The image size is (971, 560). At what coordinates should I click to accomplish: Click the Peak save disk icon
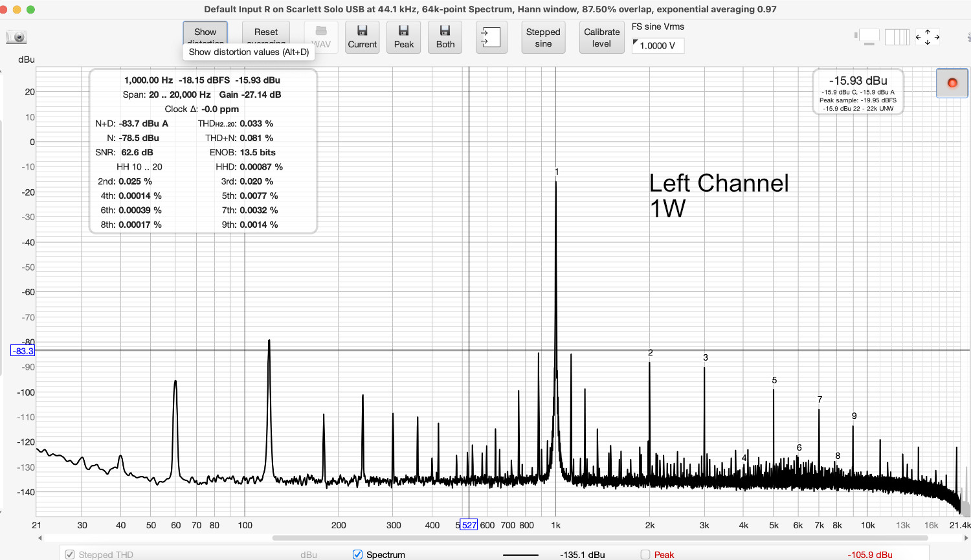click(x=403, y=37)
